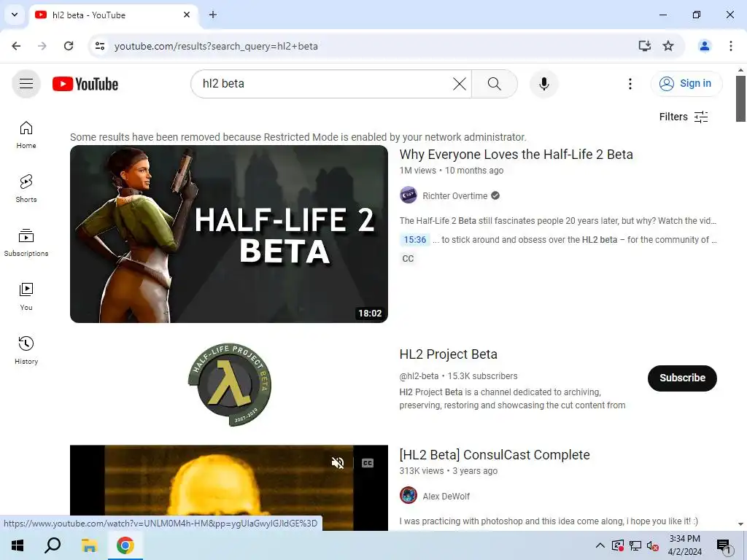Open the Half-Life 2 Beta video thumbnail
This screenshot has height=560, width=747.
click(x=228, y=234)
